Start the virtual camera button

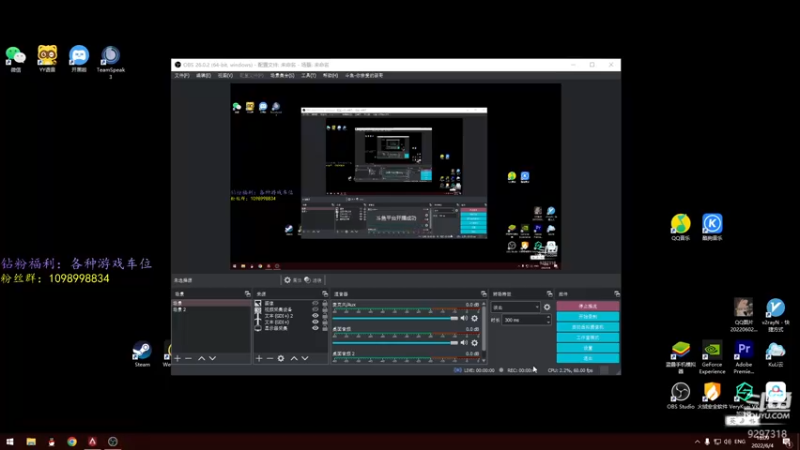pos(588,327)
